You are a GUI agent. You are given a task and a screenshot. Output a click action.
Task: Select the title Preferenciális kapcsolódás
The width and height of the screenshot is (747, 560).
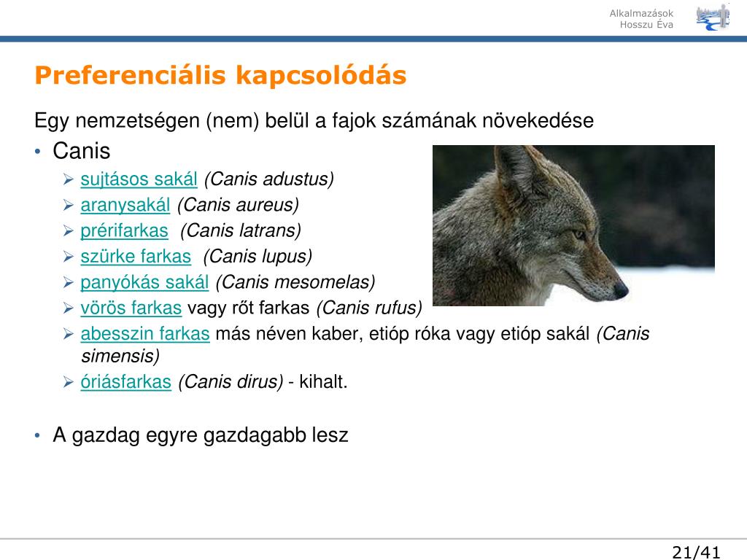(x=220, y=76)
